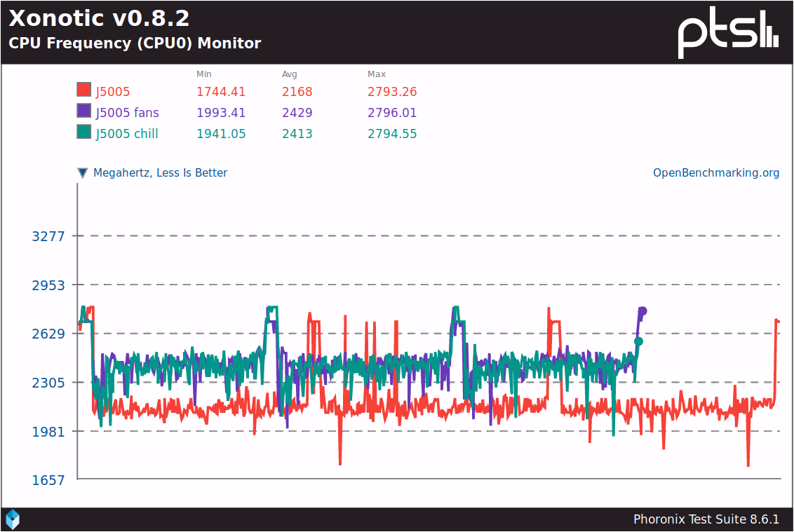Select the 2796.01 max value

pyautogui.click(x=392, y=113)
